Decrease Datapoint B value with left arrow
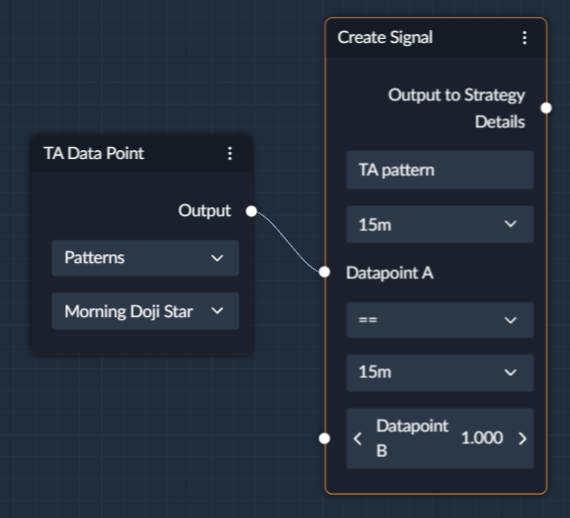This screenshot has width=570, height=518. [358, 438]
